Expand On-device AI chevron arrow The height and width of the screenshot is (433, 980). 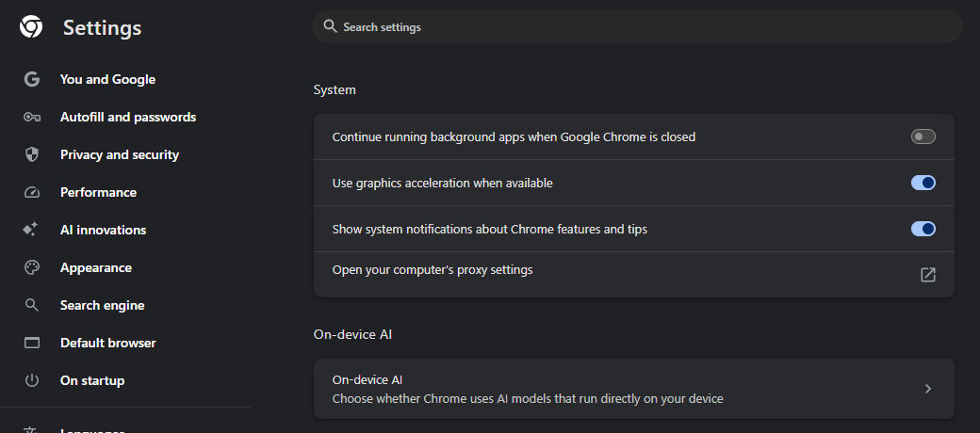(928, 389)
